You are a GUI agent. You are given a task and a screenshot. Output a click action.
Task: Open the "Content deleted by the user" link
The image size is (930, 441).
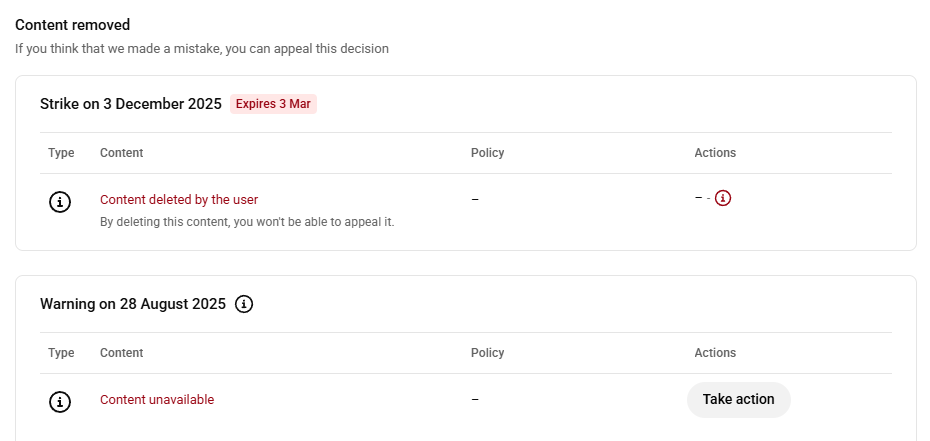[x=179, y=200]
